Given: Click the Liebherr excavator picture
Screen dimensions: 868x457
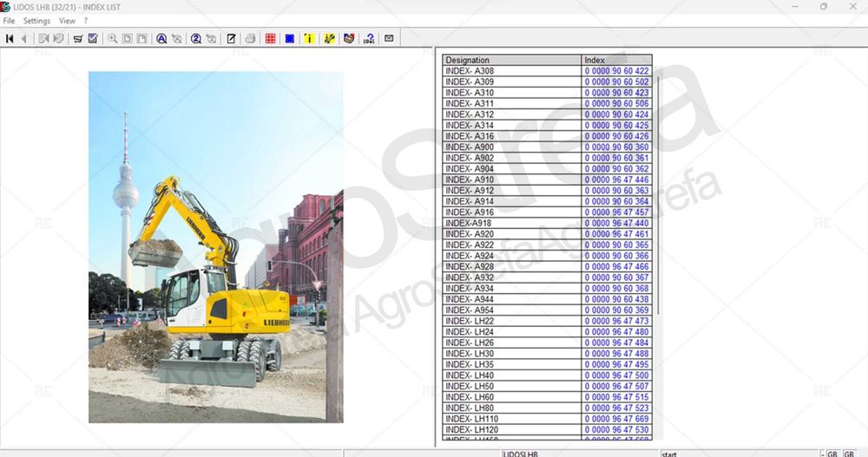Looking at the screenshot, I should pos(216,247).
